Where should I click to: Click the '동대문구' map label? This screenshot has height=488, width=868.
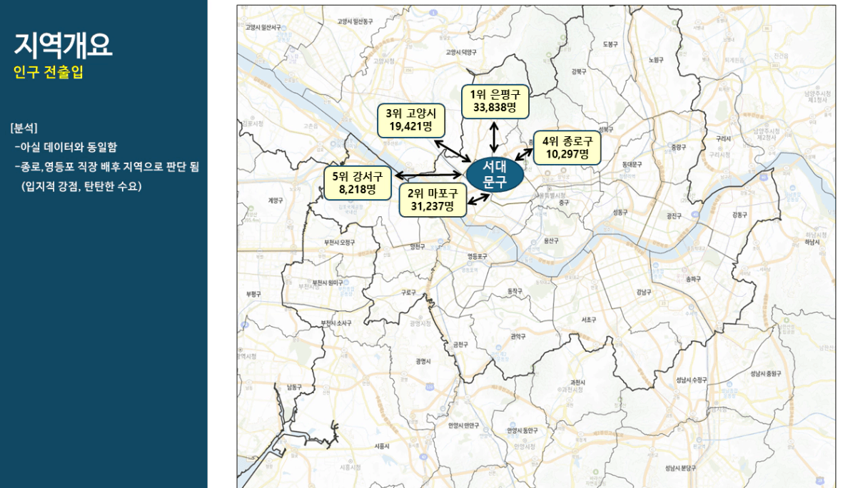632,165
